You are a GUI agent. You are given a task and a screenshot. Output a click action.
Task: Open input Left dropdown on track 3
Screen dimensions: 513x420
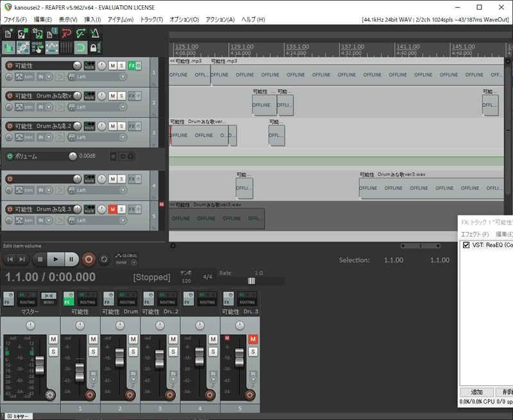pyautogui.click(x=123, y=137)
